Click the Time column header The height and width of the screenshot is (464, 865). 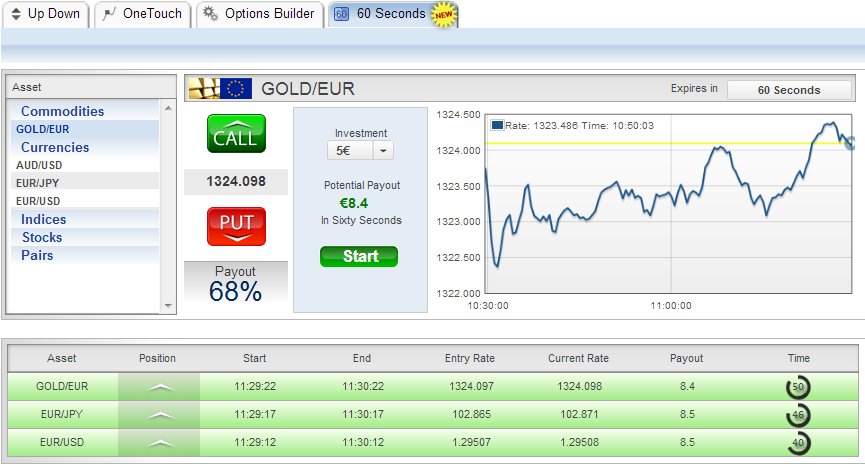798,358
